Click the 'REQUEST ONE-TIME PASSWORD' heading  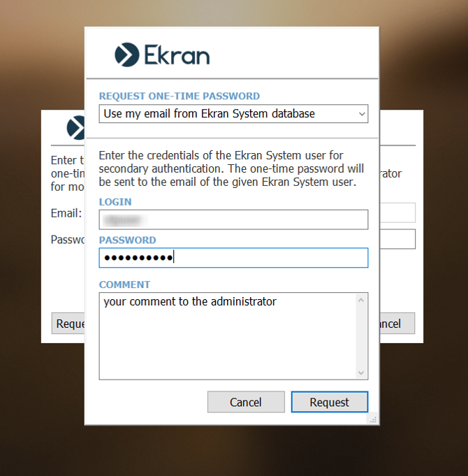(180, 96)
